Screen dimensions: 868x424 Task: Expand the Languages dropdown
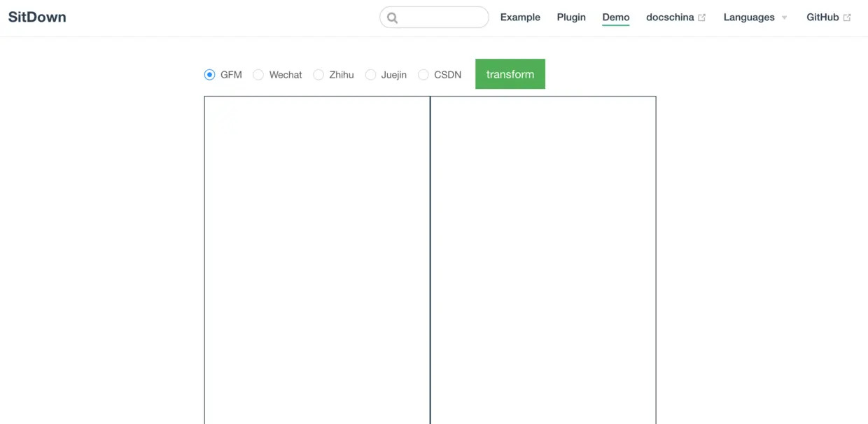click(755, 17)
